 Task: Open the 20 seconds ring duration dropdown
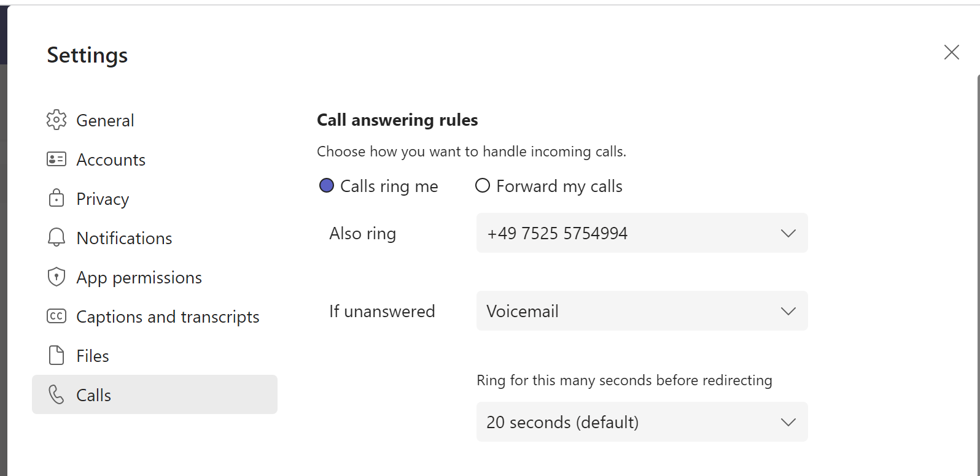(x=642, y=422)
